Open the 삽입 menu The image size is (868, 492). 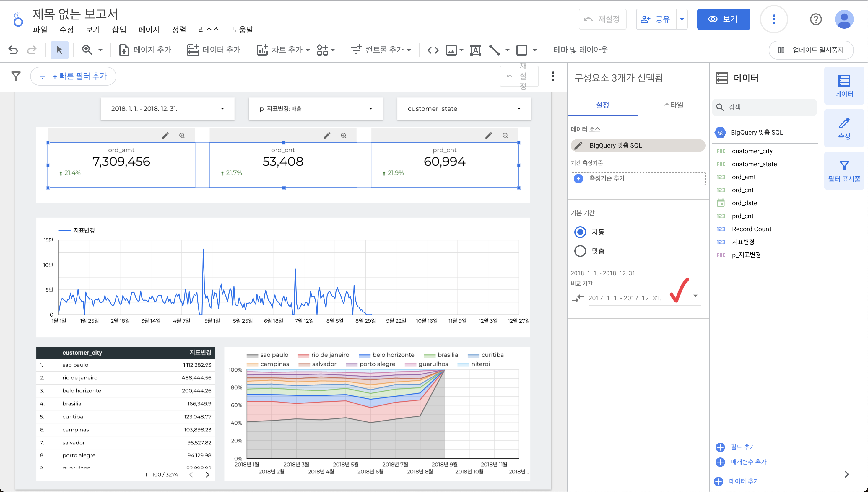(x=119, y=30)
